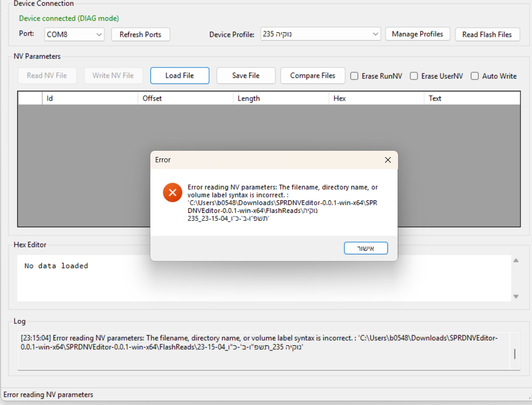Open Manage Profiles
The height and width of the screenshot is (405, 532).
(x=417, y=34)
